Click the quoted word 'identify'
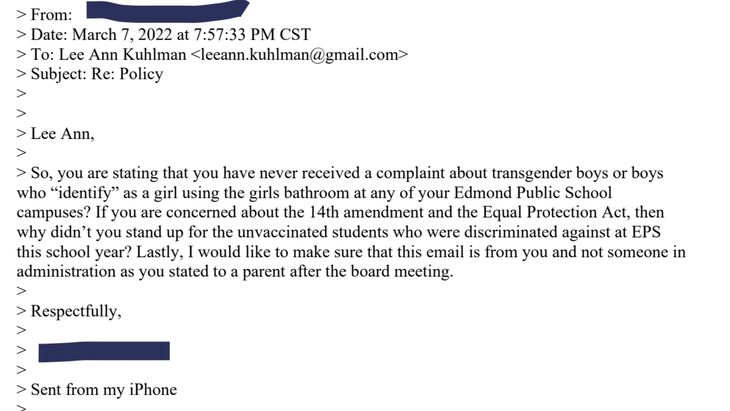Image resolution: width=730 pixels, height=411 pixels. [x=86, y=193]
